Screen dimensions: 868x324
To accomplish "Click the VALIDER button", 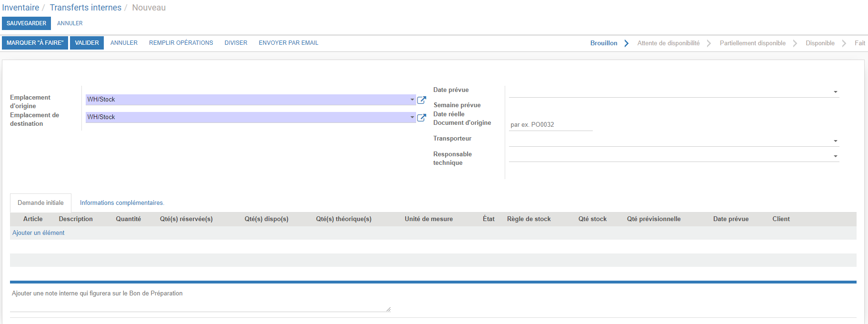I will pos(87,43).
